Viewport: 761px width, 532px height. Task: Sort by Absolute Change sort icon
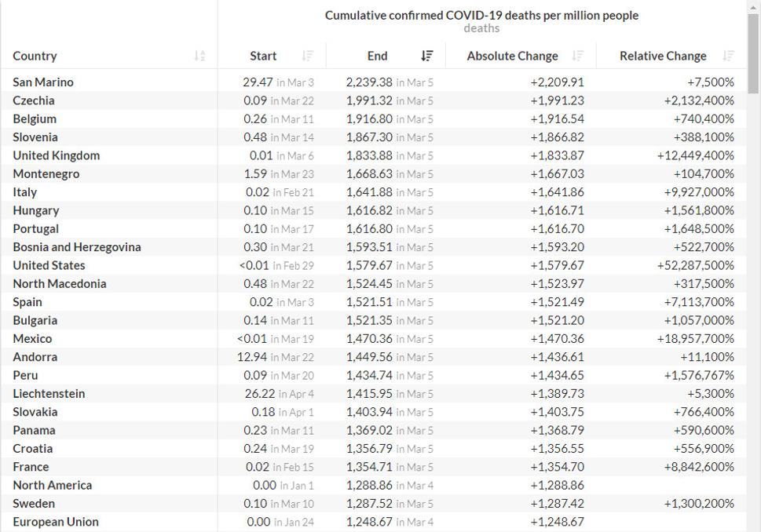tap(577, 56)
